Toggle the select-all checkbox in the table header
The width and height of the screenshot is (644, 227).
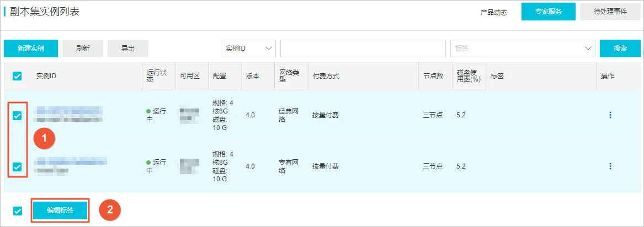pyautogui.click(x=17, y=76)
